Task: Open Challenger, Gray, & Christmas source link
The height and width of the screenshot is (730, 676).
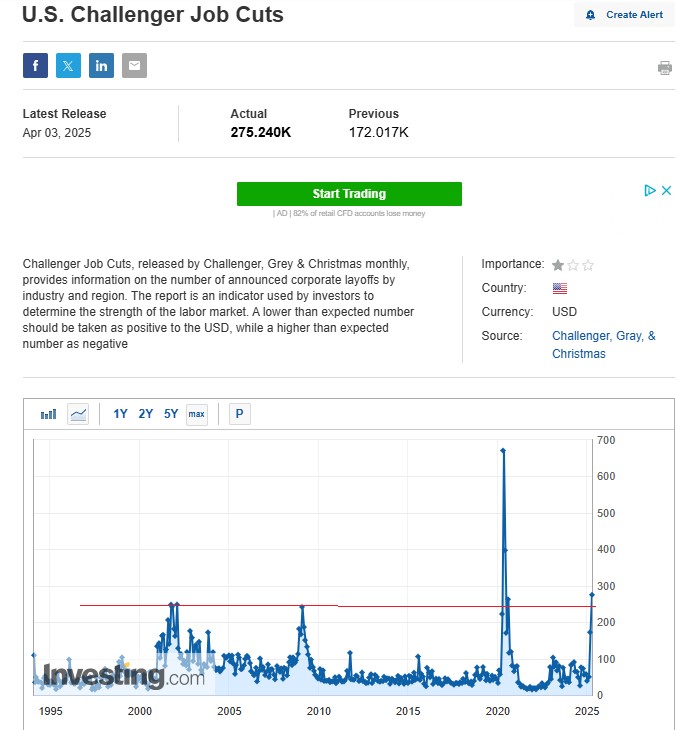Action: coord(603,345)
